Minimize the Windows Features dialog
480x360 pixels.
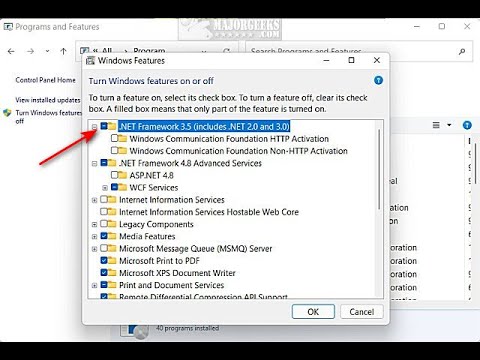[x=327, y=60]
